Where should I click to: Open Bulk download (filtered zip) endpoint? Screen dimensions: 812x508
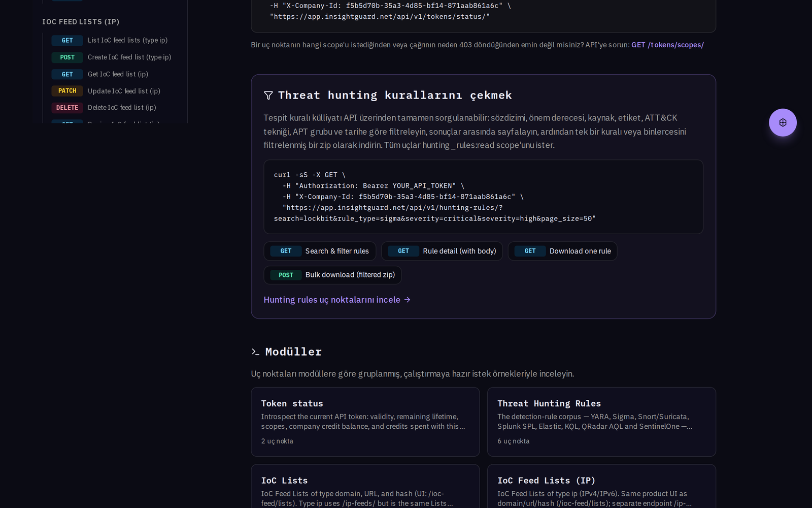332,275
